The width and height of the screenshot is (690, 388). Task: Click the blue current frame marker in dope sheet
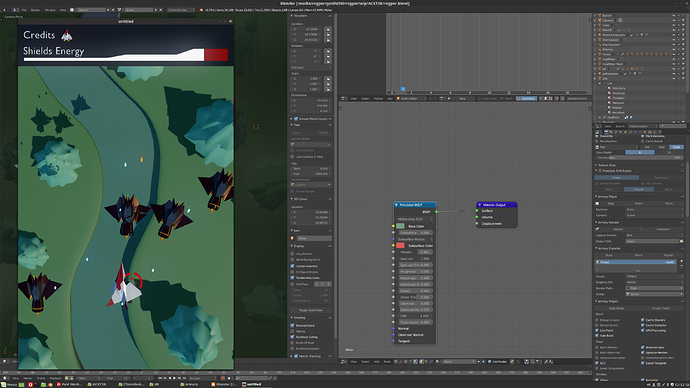click(403, 89)
